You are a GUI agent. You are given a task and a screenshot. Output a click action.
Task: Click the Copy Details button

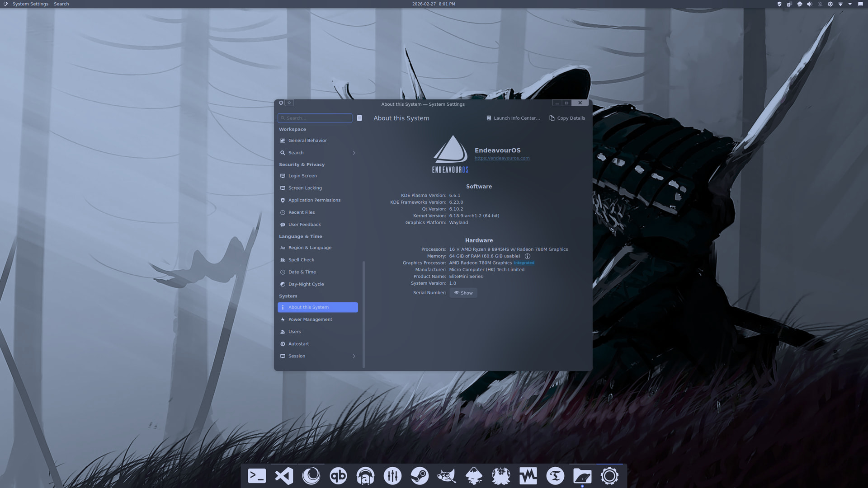[x=567, y=118]
